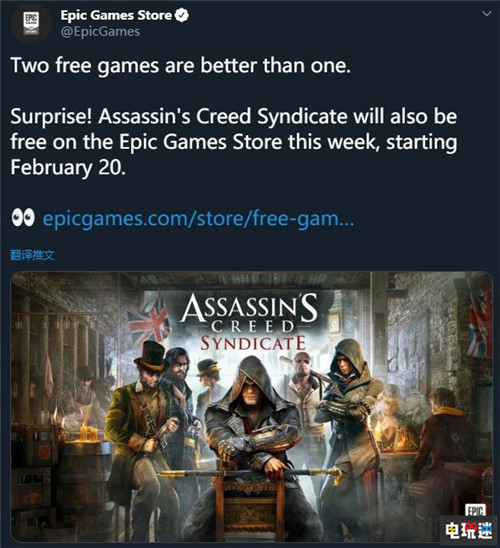The width and height of the screenshot is (500, 548).
Task: Open the Epic Games Store display name
Action: pos(116,15)
